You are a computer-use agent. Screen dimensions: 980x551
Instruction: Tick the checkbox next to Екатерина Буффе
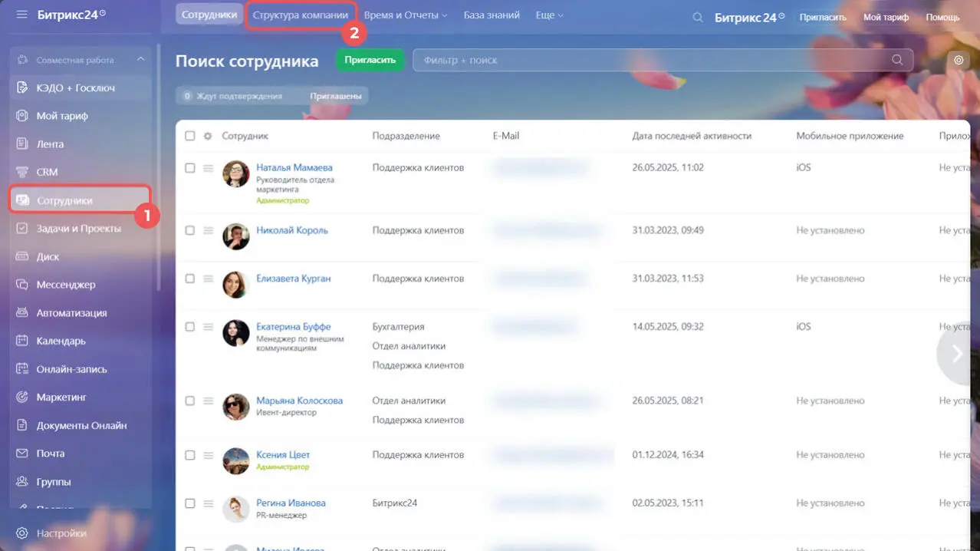point(189,325)
